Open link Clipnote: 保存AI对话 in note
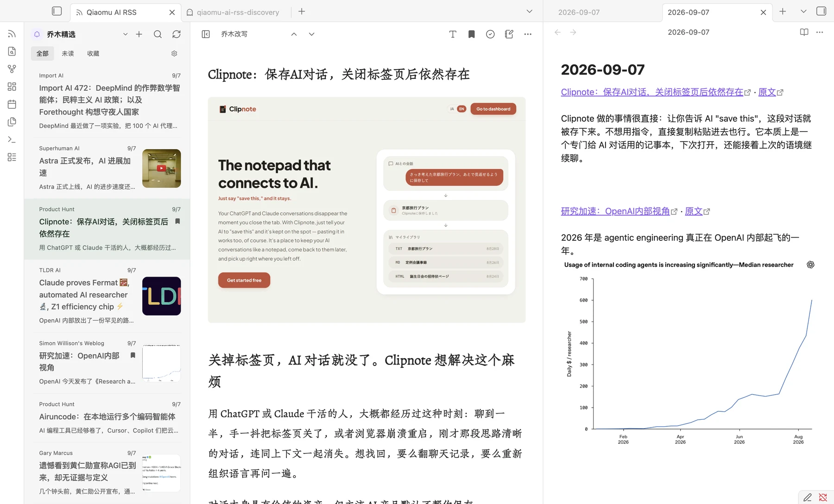Screen dimensions: 834x504 (652, 92)
